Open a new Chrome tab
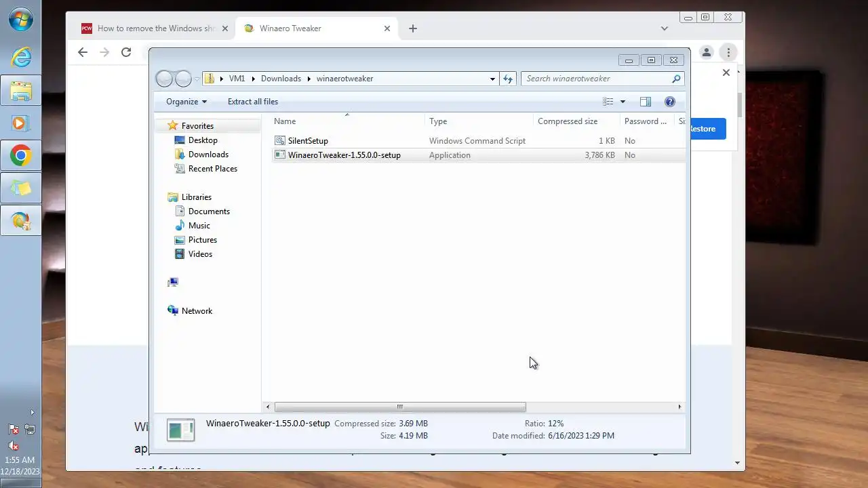This screenshot has height=488, width=868. 412,28
